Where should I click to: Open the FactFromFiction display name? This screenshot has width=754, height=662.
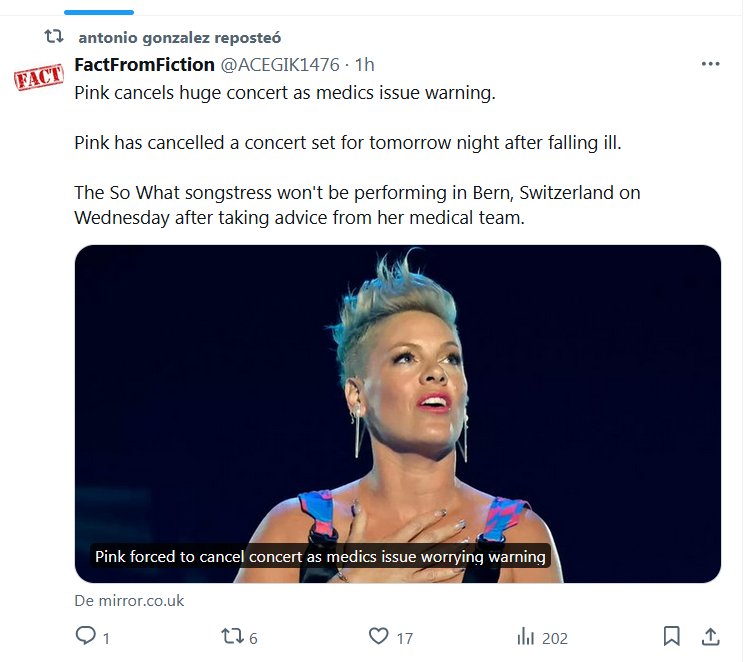[145, 65]
